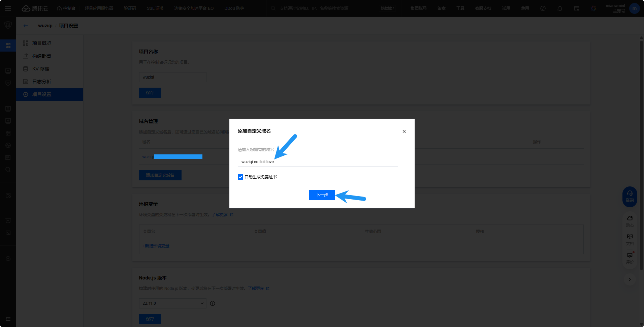This screenshot has width=644, height=327.
Task: Click the Node.js version info icon
Action: coord(213,303)
